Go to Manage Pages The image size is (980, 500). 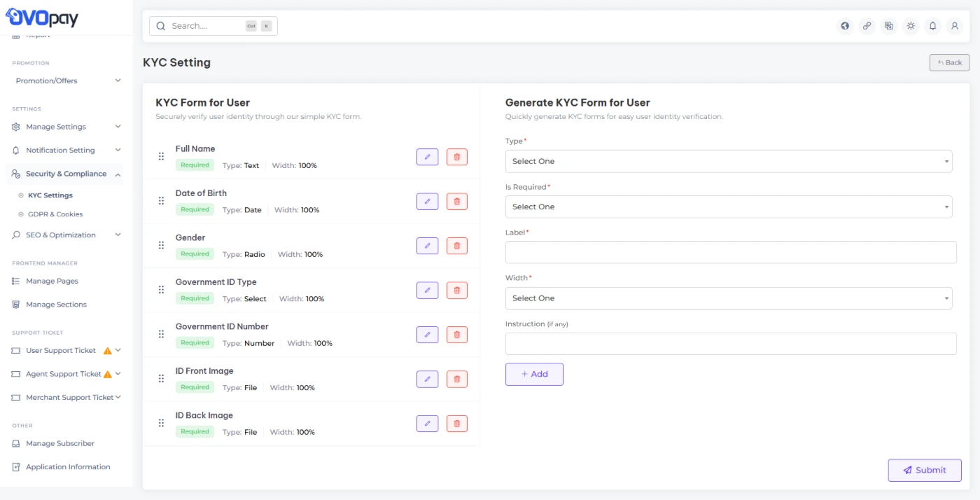pyautogui.click(x=52, y=281)
